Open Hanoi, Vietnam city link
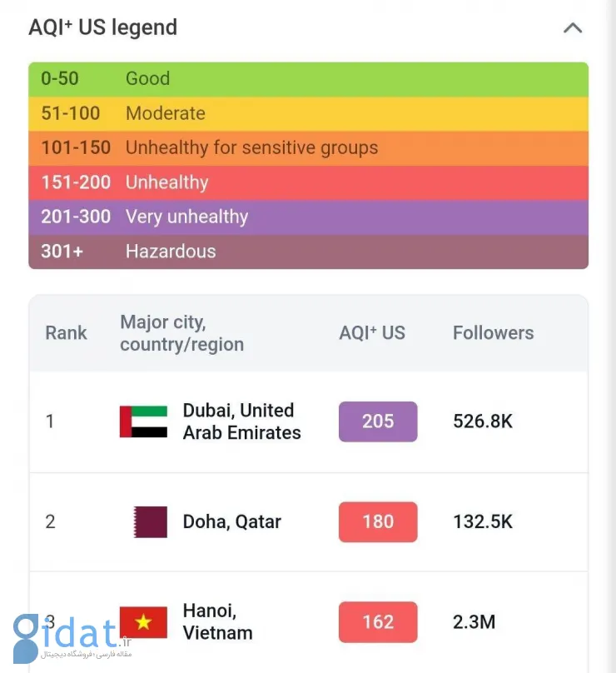Viewport: 616px width, 673px height. coord(217,622)
